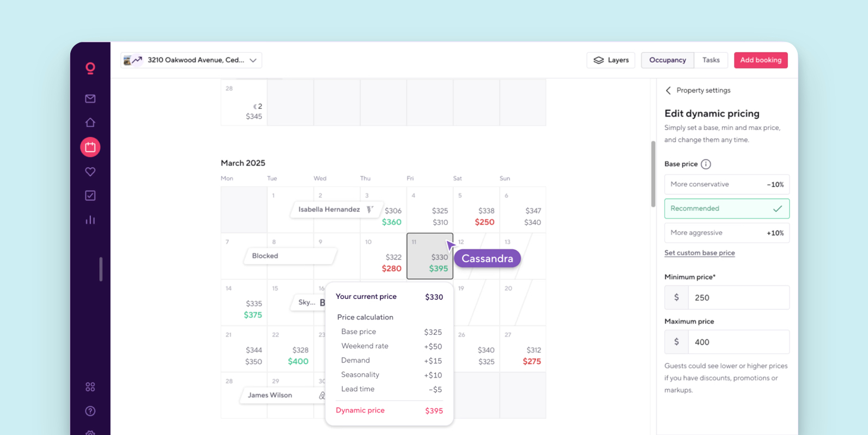Screen dimensions: 868x435
Task: Go back via Property settings arrow
Action: [669, 90]
